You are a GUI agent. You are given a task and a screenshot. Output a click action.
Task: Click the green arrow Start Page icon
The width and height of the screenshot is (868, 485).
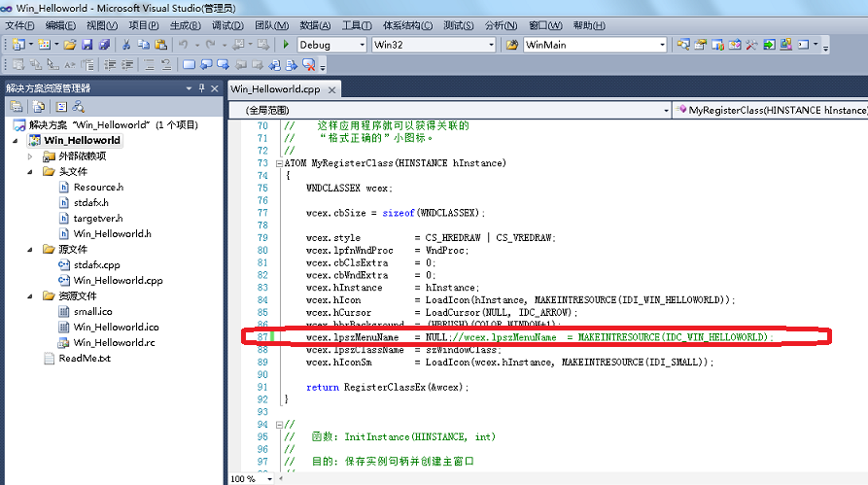click(769, 45)
